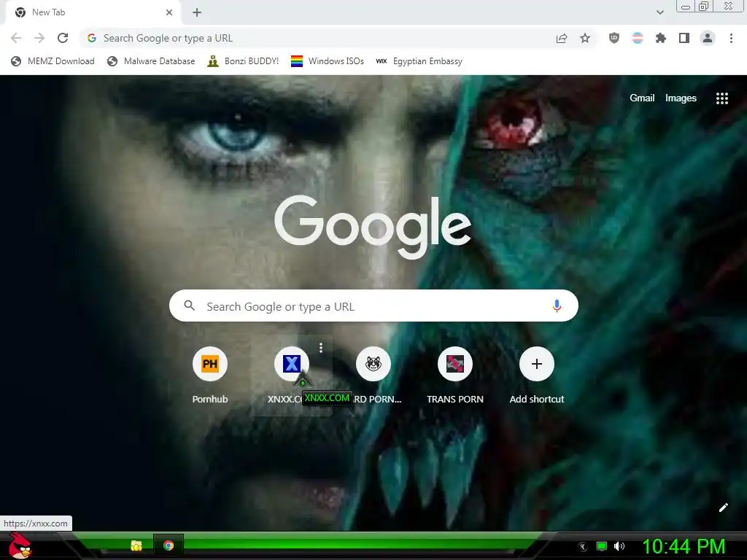Click the forward navigation arrow

point(39,38)
